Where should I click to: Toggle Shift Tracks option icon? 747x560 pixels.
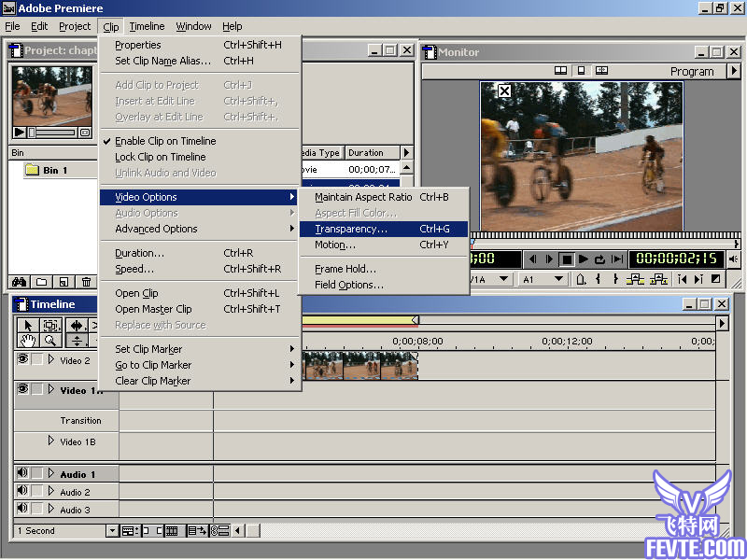point(197,530)
